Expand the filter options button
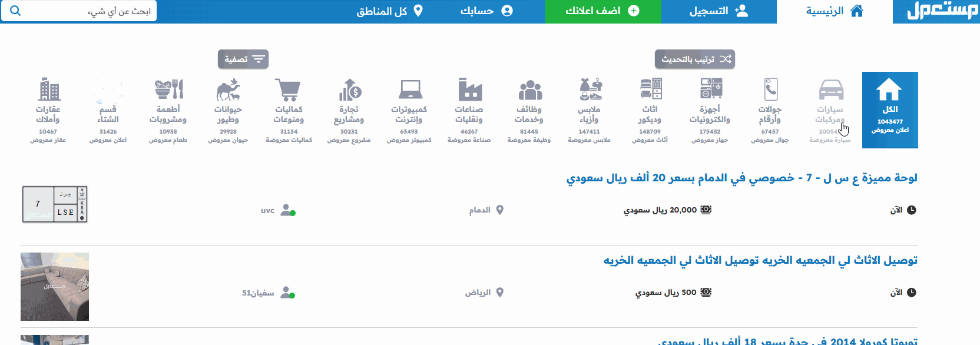Screen dimensions: 980x345 tap(243, 59)
